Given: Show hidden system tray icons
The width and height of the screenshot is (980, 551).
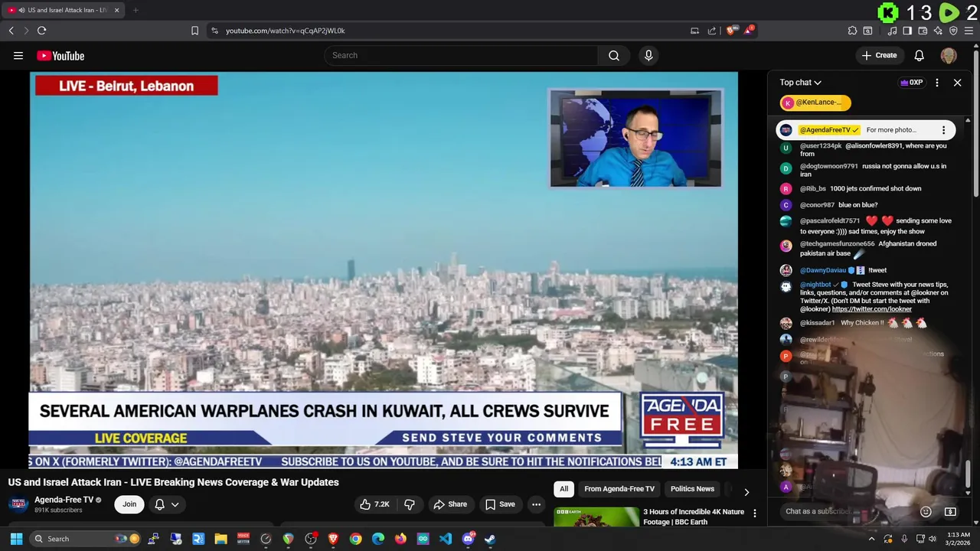Looking at the screenshot, I should [x=871, y=539].
